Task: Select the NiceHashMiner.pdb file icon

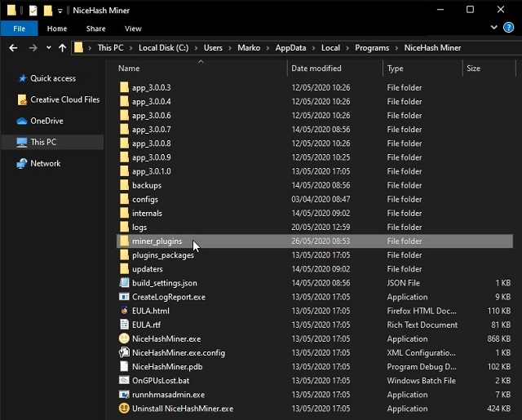Action: [124, 367]
